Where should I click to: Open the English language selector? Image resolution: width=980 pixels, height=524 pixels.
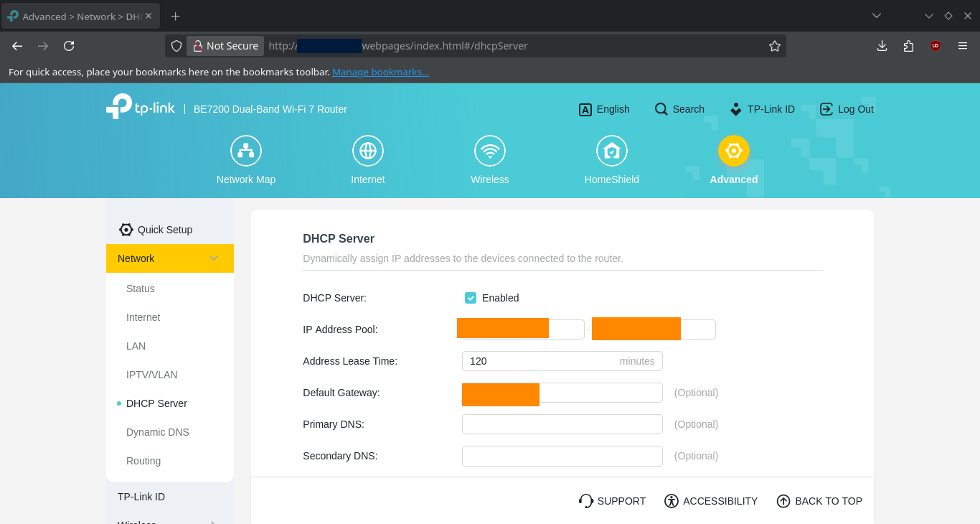tap(604, 109)
